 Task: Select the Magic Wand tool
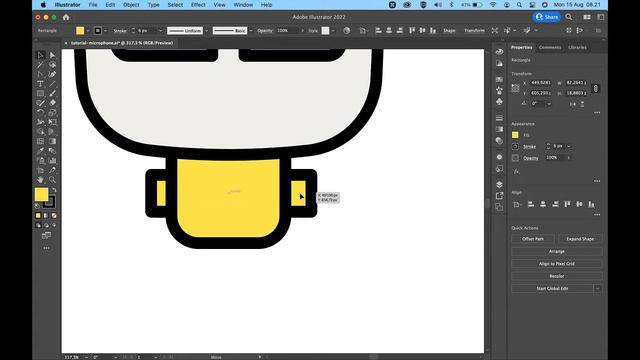40,65
